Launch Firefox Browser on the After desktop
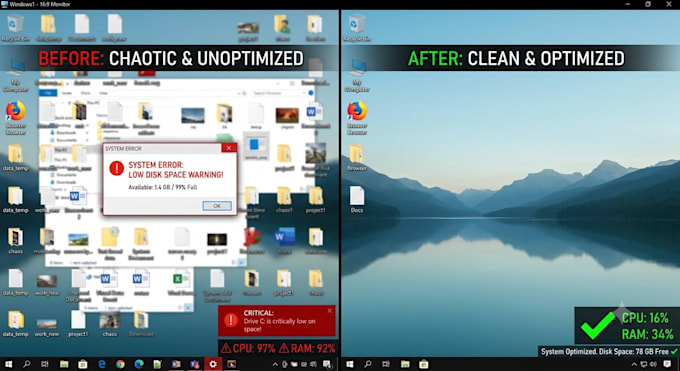Screen dimensions: 680x371 pyautogui.click(x=357, y=118)
